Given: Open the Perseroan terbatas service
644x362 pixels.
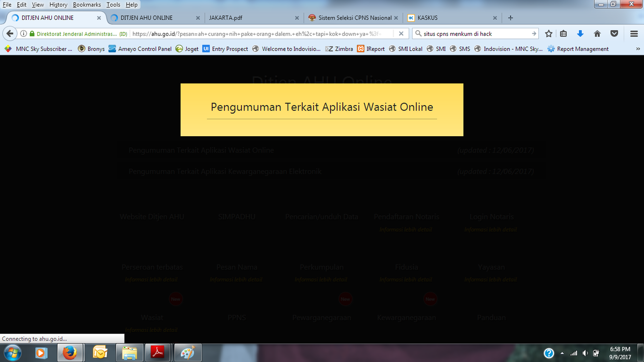Looking at the screenshot, I should (x=152, y=267).
